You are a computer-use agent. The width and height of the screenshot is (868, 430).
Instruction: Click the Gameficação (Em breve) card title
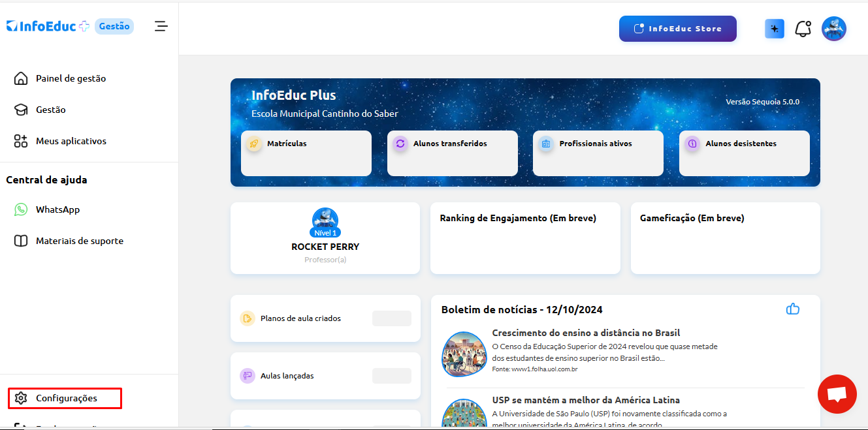pyautogui.click(x=692, y=218)
